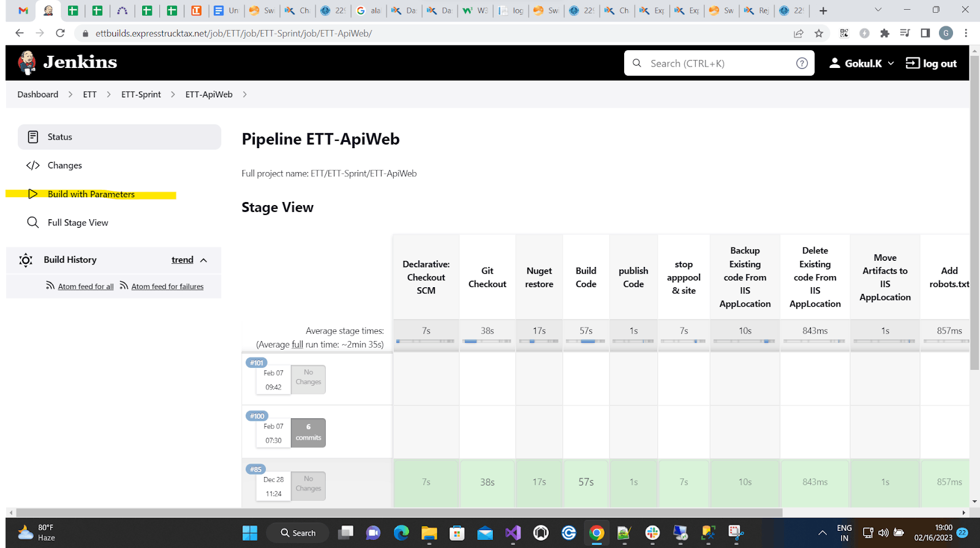
Task: Click the horizontal page scrollbar
Action: (x=399, y=512)
